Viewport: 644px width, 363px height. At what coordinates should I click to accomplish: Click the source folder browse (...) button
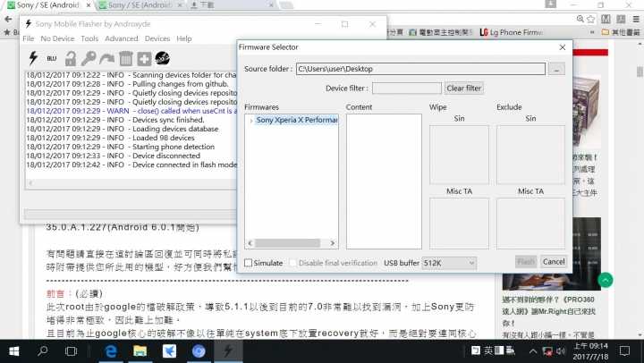coord(556,69)
